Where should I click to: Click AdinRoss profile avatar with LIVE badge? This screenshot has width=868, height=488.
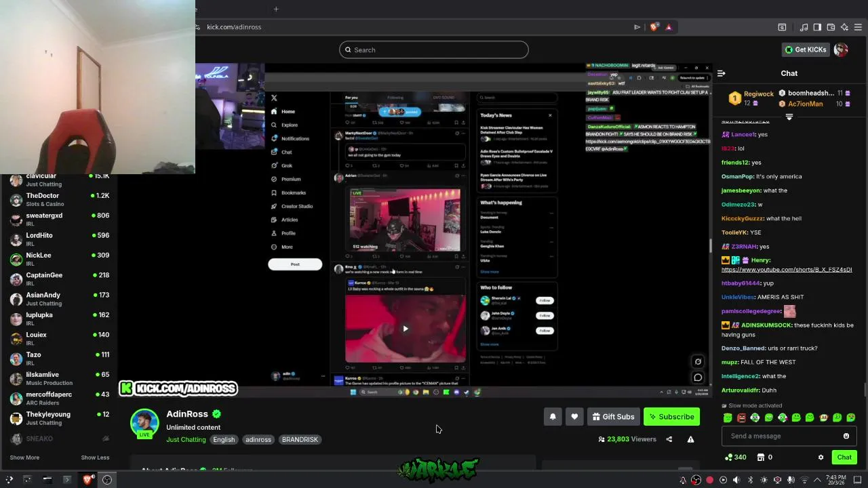[144, 423]
